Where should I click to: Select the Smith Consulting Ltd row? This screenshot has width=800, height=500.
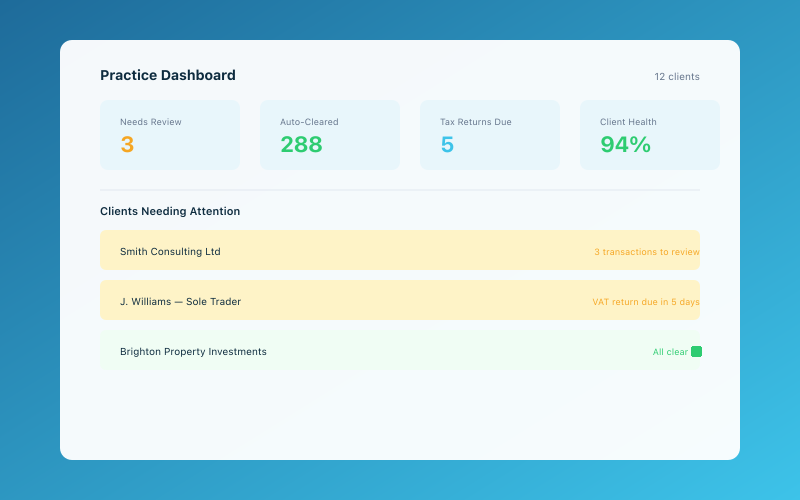pos(400,250)
